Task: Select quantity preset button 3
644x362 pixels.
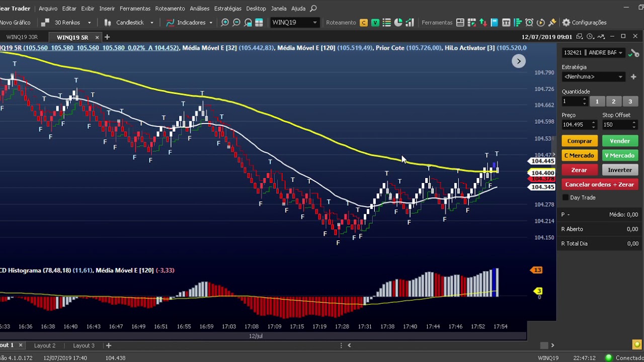Action: click(630, 102)
